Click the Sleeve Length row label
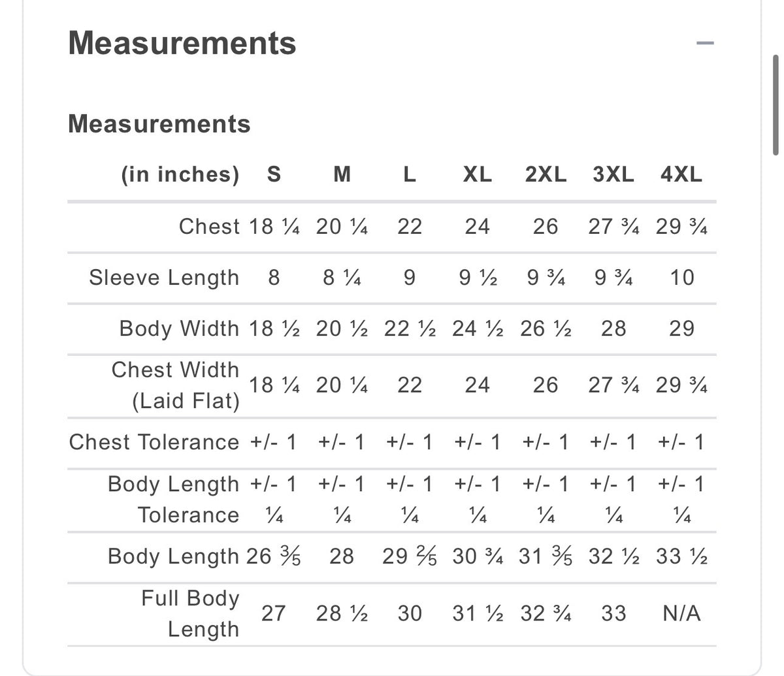The height and width of the screenshot is (676, 784). tap(164, 278)
